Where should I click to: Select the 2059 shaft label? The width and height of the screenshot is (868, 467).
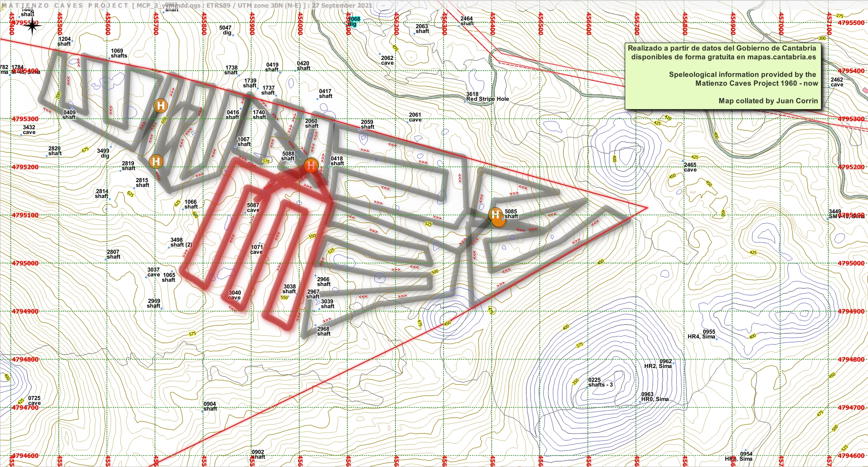[367, 124]
